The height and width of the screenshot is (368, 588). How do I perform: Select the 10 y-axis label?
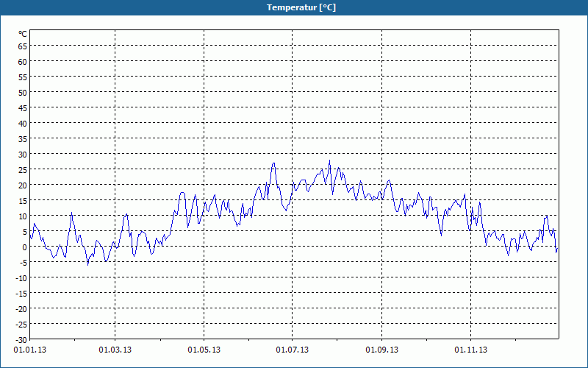(x=23, y=216)
